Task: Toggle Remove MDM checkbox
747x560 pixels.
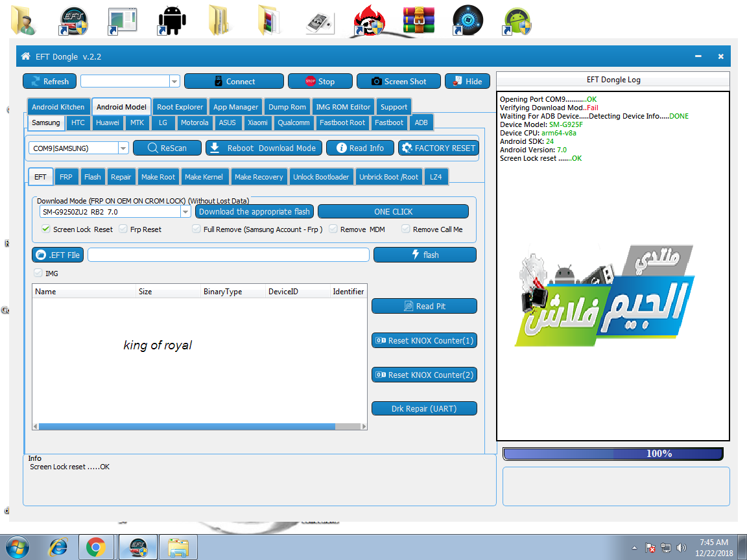Action: [333, 229]
